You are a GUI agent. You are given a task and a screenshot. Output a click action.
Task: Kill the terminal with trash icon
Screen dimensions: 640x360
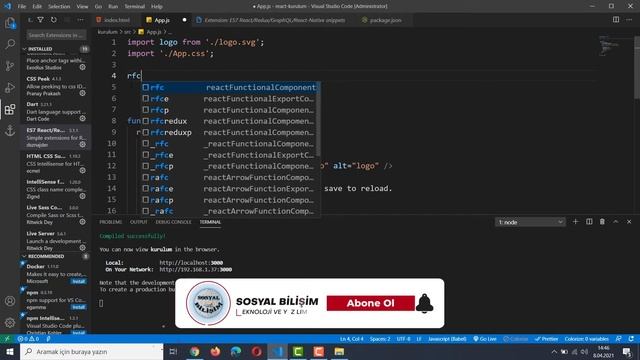pyautogui.click(x=602, y=222)
